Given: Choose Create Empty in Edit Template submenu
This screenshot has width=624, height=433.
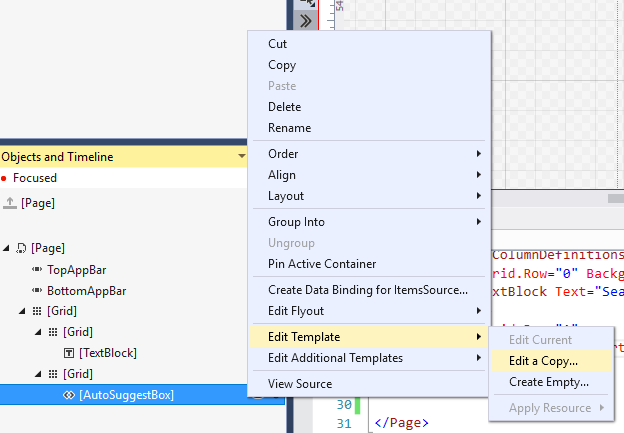Looking at the screenshot, I should click(551, 382).
